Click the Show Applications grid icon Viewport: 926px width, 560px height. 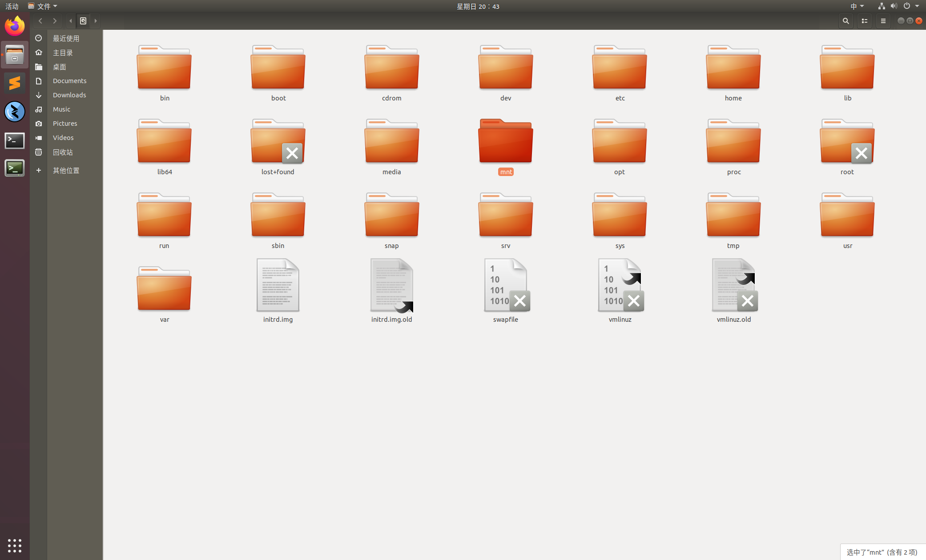[15, 545]
